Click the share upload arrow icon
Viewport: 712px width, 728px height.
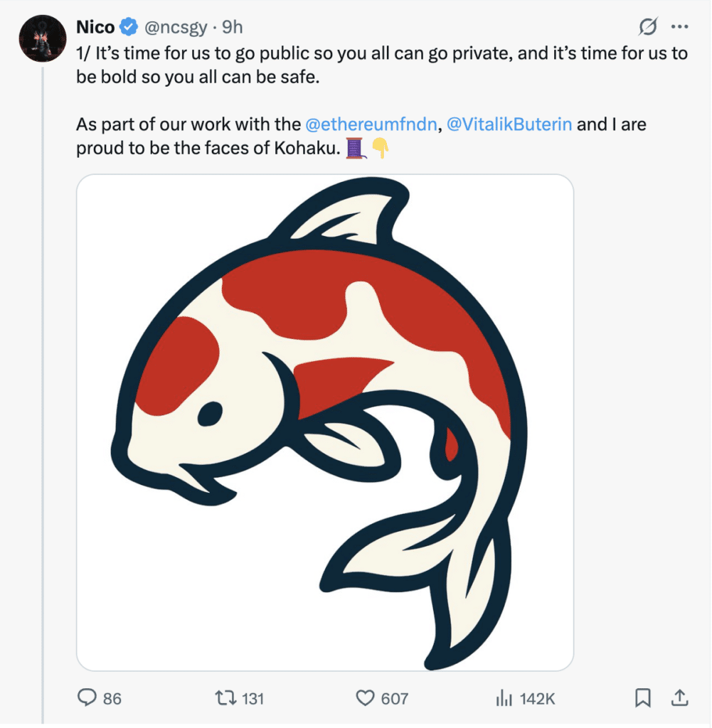click(679, 698)
